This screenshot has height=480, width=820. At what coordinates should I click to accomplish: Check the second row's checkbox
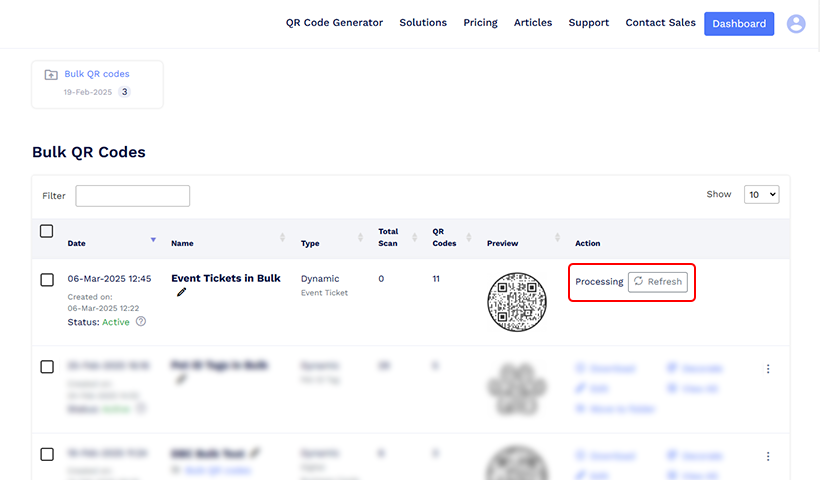[47, 367]
